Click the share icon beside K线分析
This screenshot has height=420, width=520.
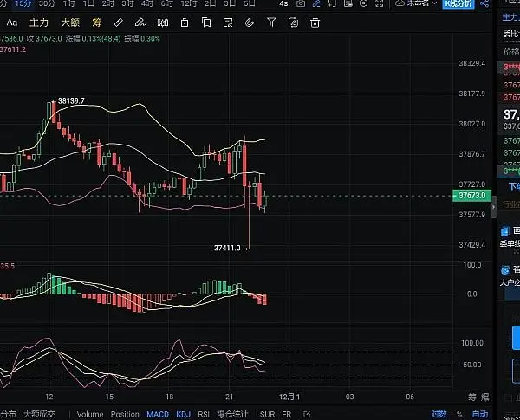(484, 3)
